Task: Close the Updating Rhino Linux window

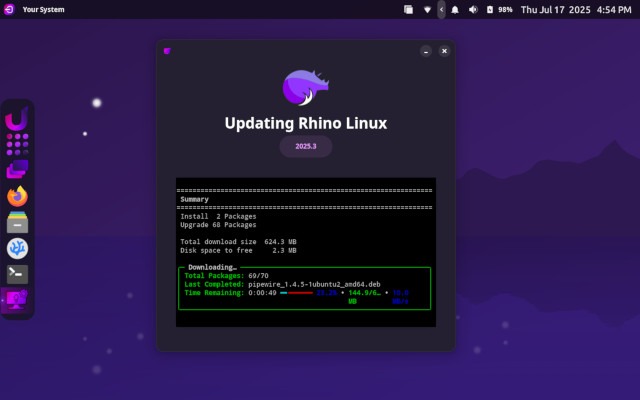Action: point(444,51)
